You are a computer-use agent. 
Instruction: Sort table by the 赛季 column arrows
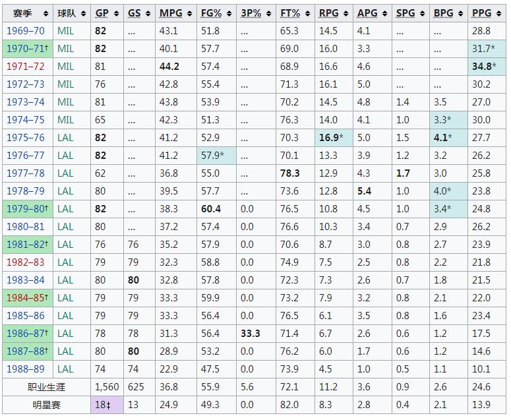[x=45, y=13]
